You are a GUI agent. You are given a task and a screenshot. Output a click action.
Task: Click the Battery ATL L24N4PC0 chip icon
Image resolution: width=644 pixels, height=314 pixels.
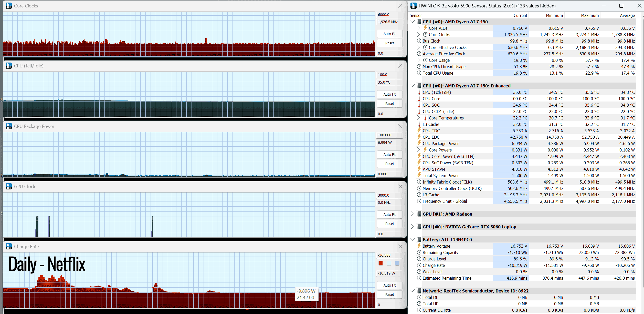coord(419,239)
